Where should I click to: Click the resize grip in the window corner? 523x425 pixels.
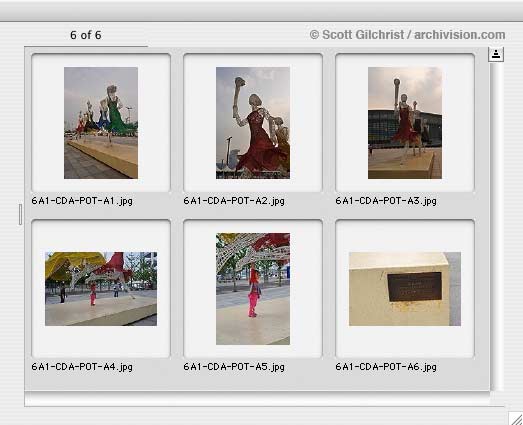516,418
